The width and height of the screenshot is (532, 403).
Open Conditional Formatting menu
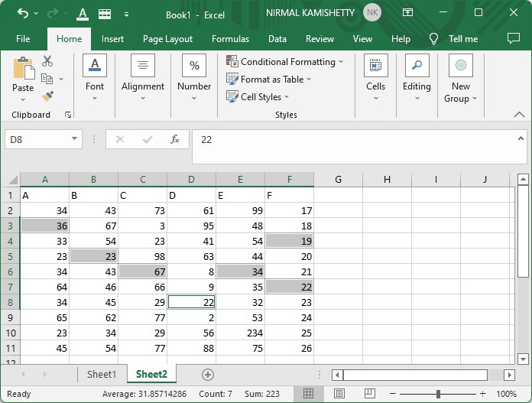click(x=285, y=62)
